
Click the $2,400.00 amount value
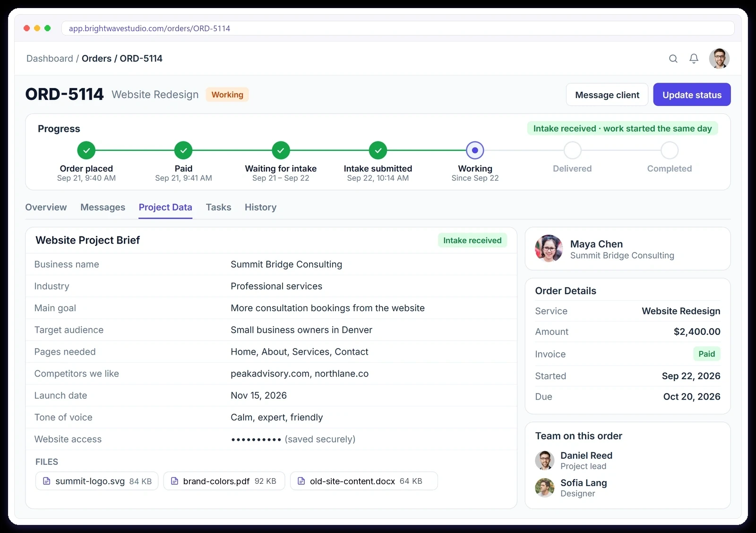[x=697, y=332]
